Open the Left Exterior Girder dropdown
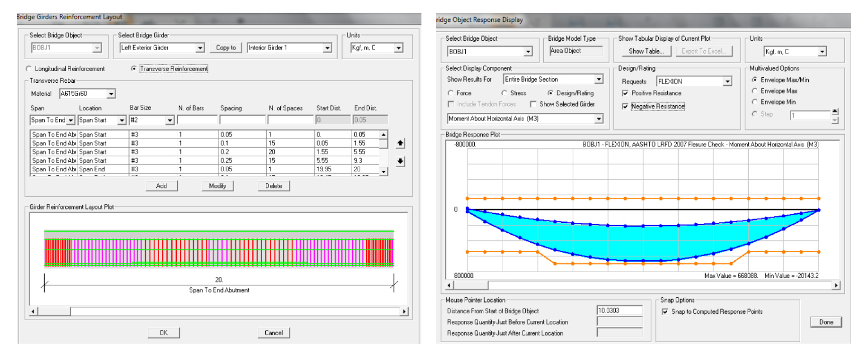The height and width of the screenshot is (357, 868). click(x=200, y=48)
